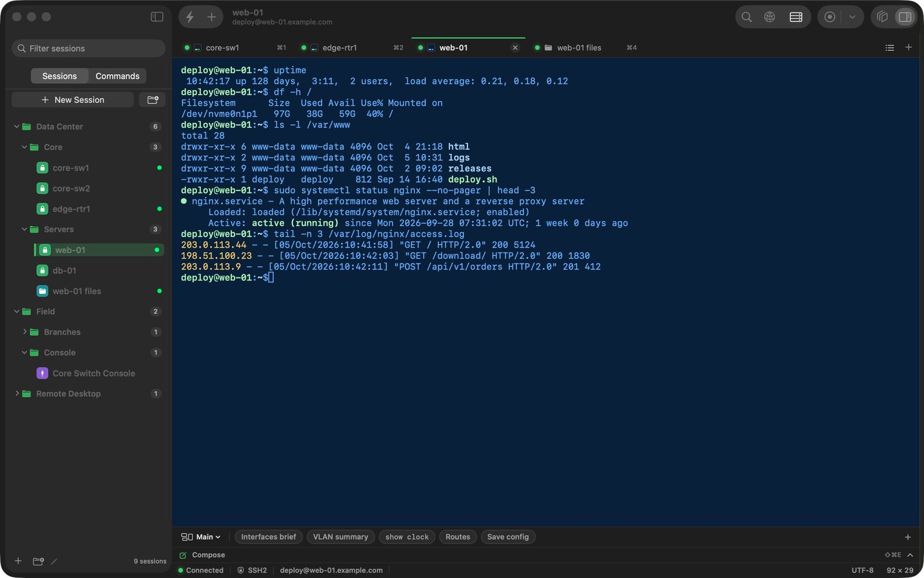Click the file browser icon of web-01 files
Viewport: 924px width, 578px height.
42,291
